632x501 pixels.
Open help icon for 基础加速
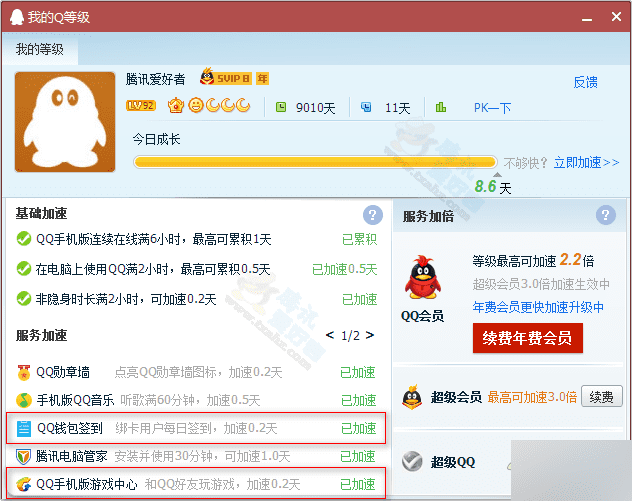point(372,215)
